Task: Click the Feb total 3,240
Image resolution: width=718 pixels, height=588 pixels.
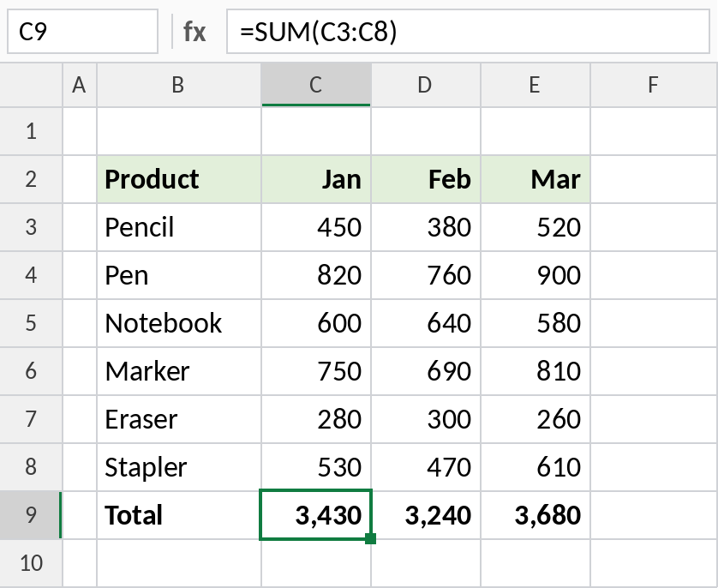Action: [426, 515]
